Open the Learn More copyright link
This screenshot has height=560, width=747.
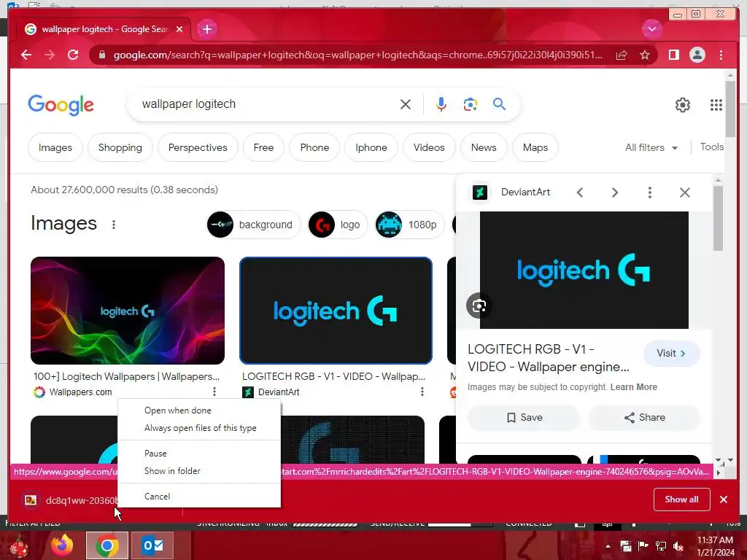coord(634,387)
